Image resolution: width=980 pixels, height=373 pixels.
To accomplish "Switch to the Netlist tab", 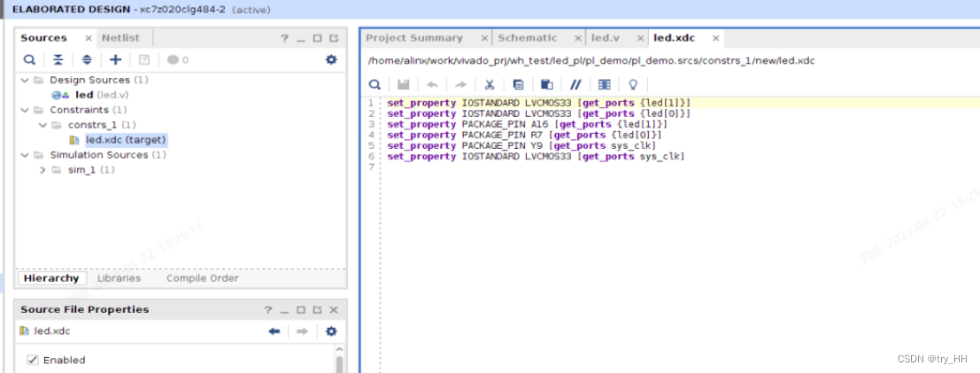I will 120,37.
